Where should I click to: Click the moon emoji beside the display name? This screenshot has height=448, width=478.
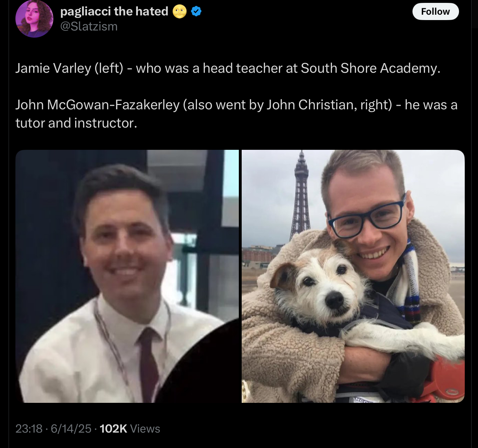(179, 11)
